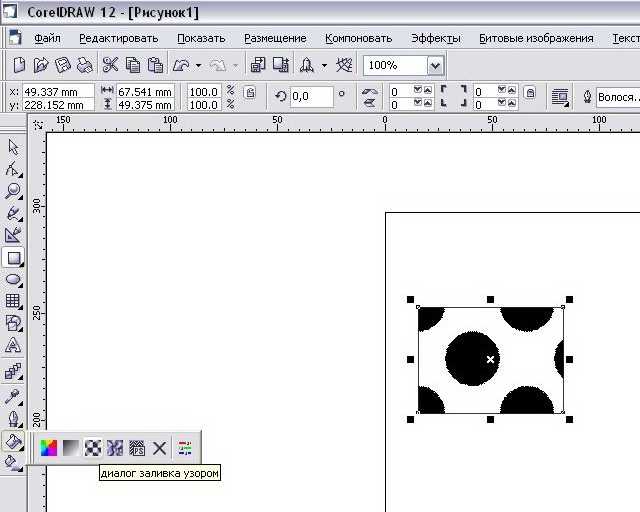Click the width field 67.541 mm
Screen dimensions: 640x512
click(x=145, y=92)
